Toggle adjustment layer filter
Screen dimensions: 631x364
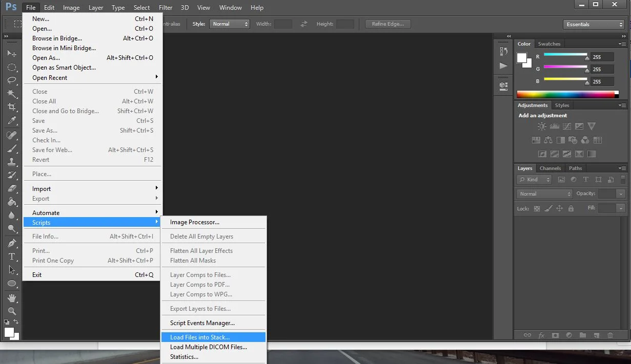coord(574,180)
